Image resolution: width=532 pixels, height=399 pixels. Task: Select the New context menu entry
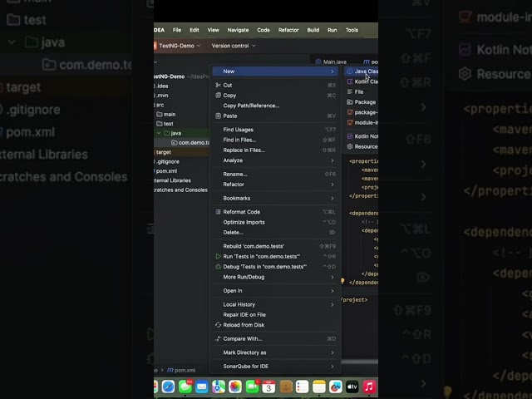point(275,71)
